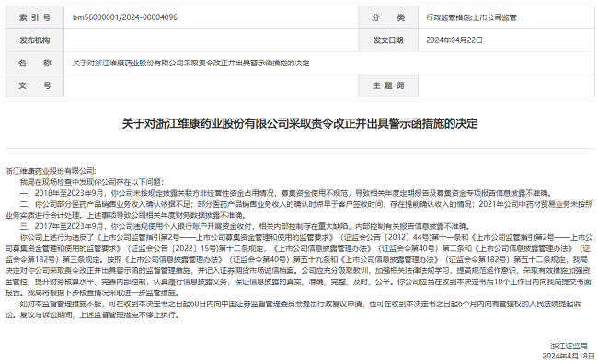Select the 索引号 label cell
The image size is (598, 364).
coord(35,17)
